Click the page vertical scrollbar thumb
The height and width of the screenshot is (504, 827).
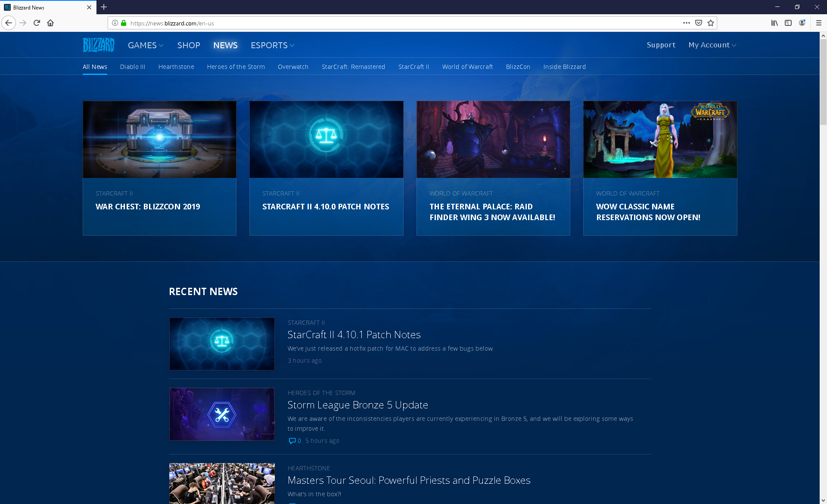click(x=823, y=82)
